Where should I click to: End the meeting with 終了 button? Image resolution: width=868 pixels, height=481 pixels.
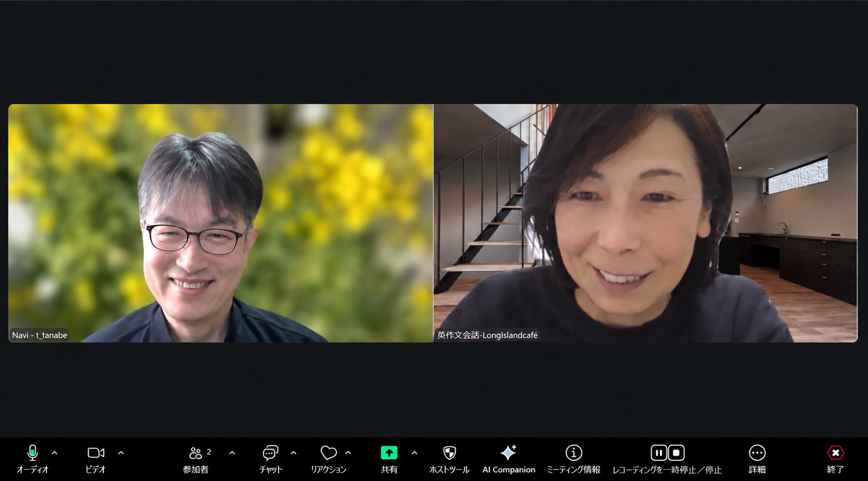point(836,459)
